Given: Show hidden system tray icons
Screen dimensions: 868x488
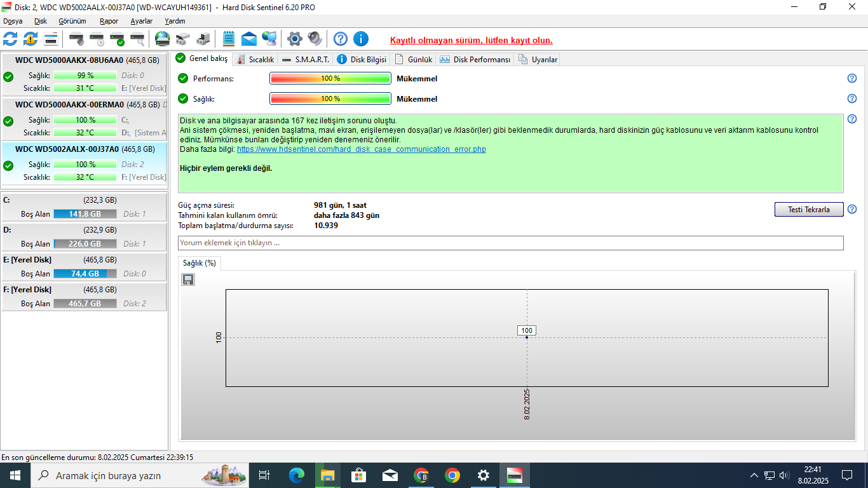Looking at the screenshot, I should [754, 475].
